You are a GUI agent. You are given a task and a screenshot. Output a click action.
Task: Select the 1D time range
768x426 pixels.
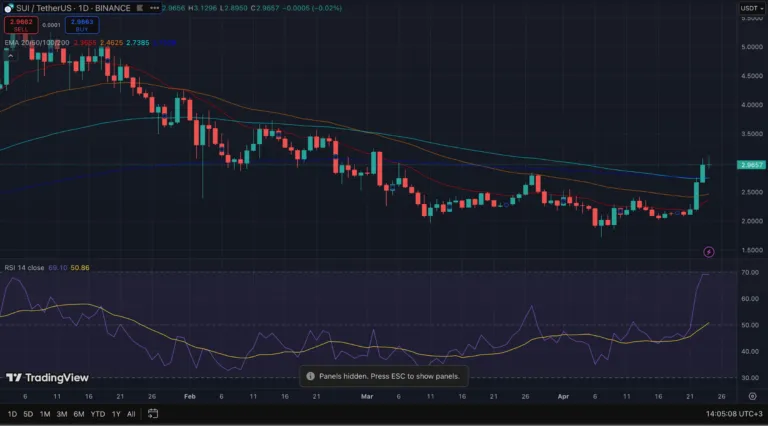tap(12, 414)
